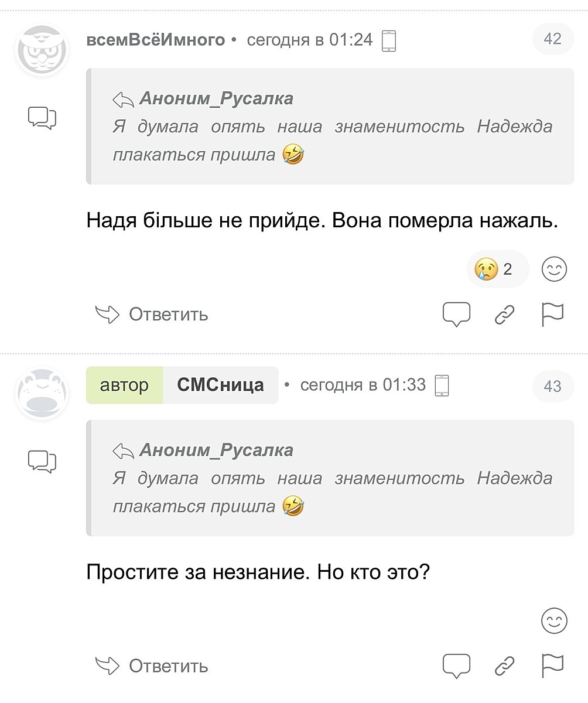Viewport: 588px width, 703px height.
Task: Reply to всемВсёИмного comment via Ответить
Action: (x=152, y=315)
